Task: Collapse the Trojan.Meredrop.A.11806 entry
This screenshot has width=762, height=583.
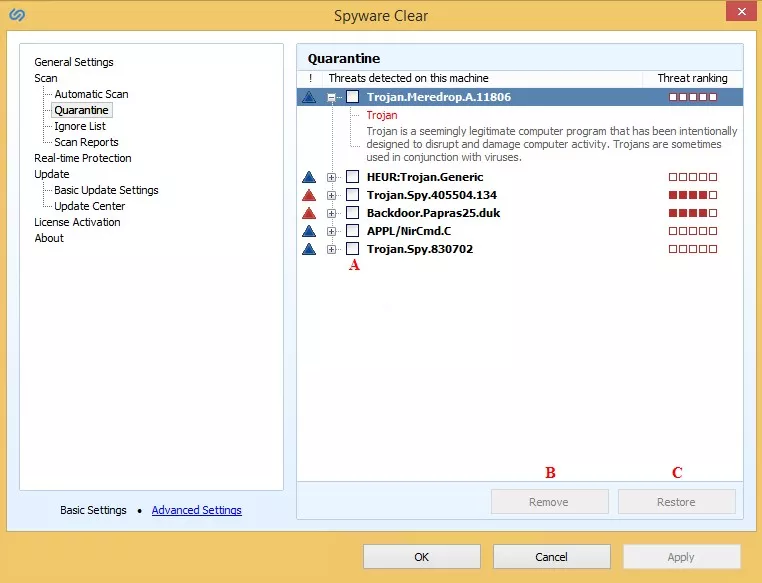Action: [x=331, y=98]
